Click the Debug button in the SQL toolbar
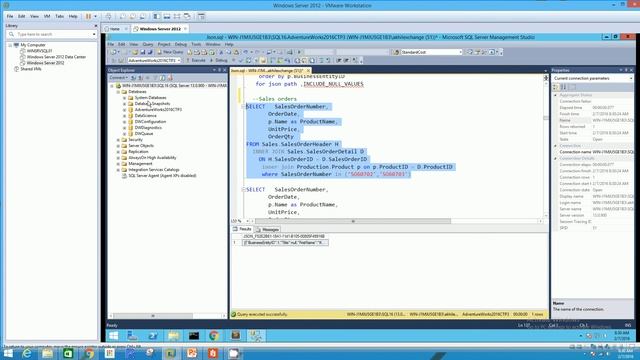 point(219,60)
